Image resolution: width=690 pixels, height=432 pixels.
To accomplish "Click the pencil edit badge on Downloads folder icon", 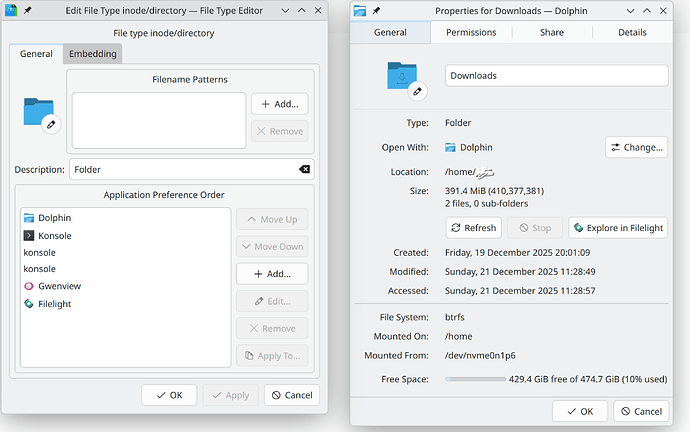I will coord(417,91).
